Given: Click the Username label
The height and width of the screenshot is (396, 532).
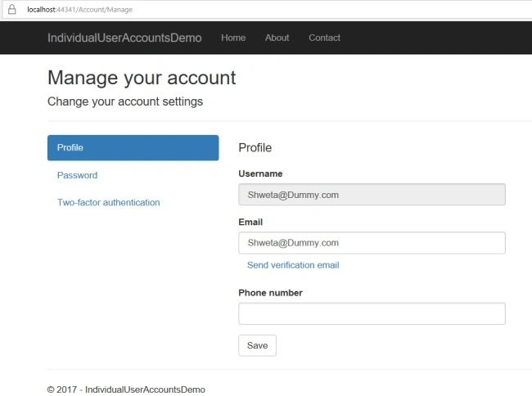Looking at the screenshot, I should [260, 173].
